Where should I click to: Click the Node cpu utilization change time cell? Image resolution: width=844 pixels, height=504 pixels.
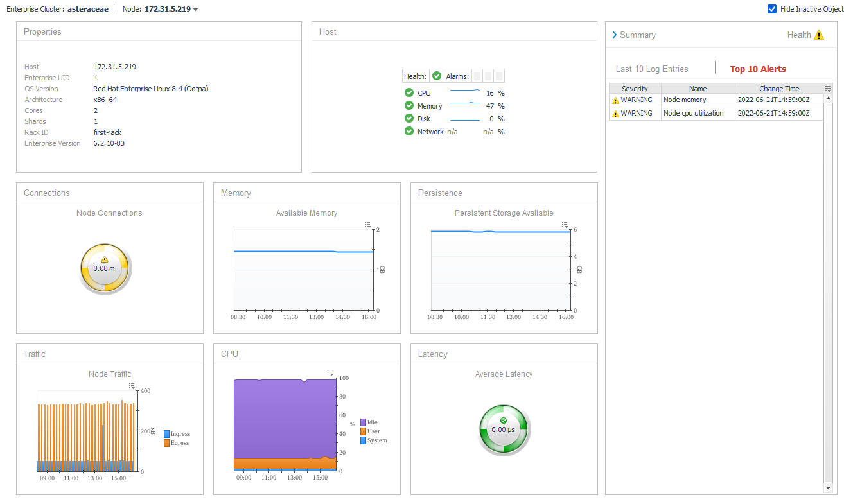click(x=779, y=113)
